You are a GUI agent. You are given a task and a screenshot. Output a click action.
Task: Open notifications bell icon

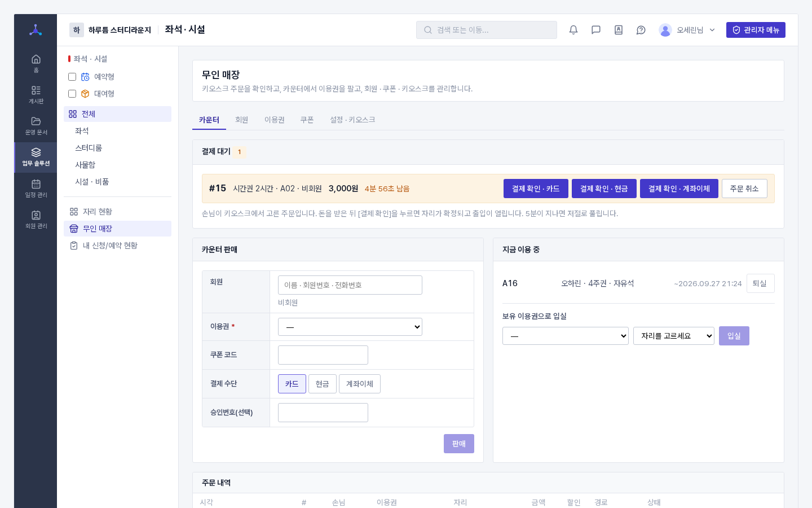(573, 30)
